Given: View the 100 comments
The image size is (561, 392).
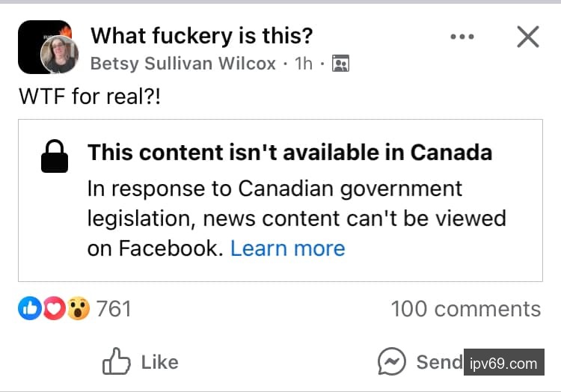Looking at the screenshot, I should point(465,309).
